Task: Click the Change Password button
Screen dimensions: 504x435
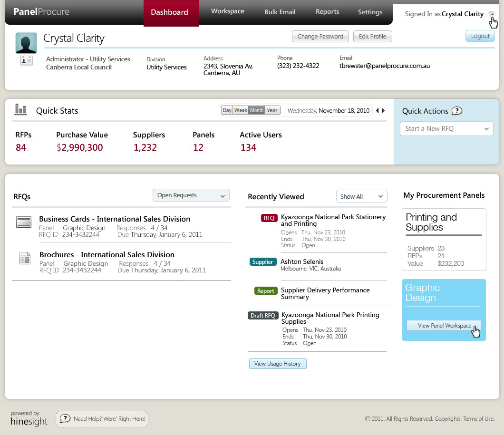Action: 320,36
